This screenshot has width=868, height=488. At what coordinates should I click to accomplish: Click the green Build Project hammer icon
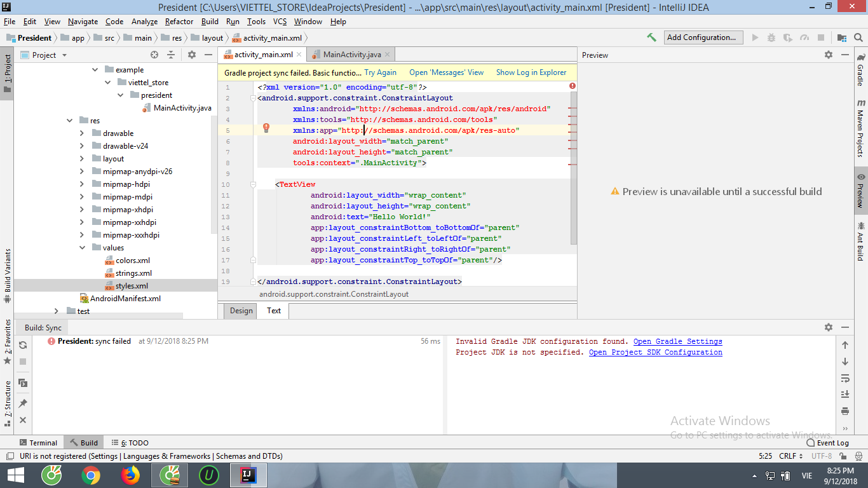click(x=651, y=37)
